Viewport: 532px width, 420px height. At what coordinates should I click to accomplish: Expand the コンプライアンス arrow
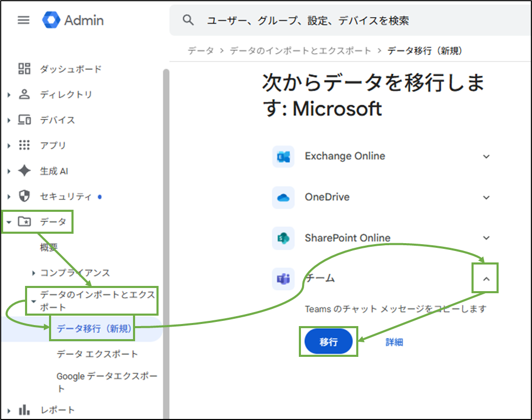pyautogui.click(x=33, y=273)
